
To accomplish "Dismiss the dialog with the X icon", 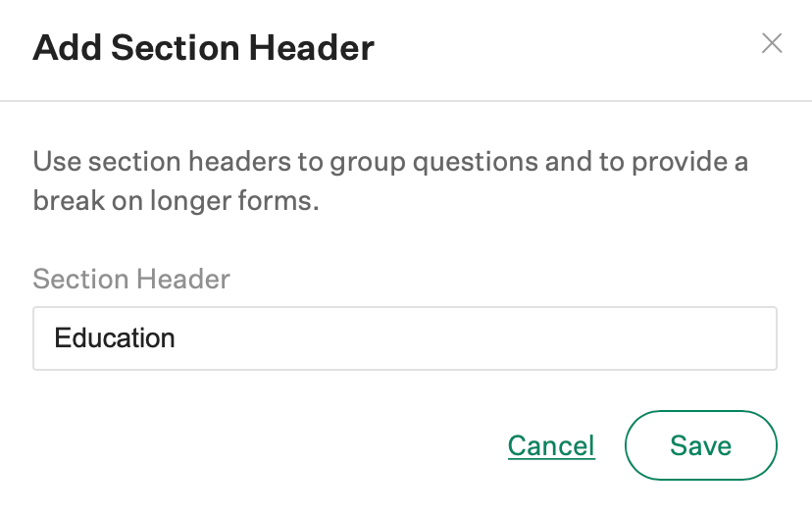I will tap(772, 43).
